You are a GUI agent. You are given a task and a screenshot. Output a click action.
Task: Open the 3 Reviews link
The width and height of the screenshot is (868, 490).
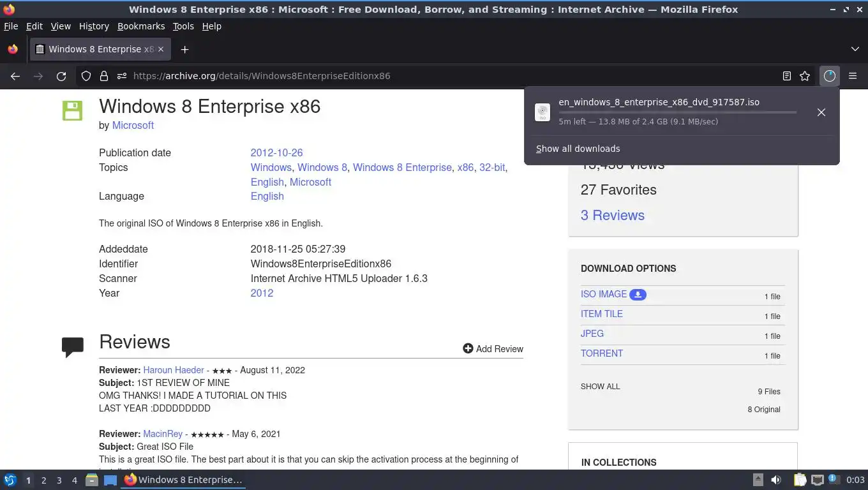[613, 215]
